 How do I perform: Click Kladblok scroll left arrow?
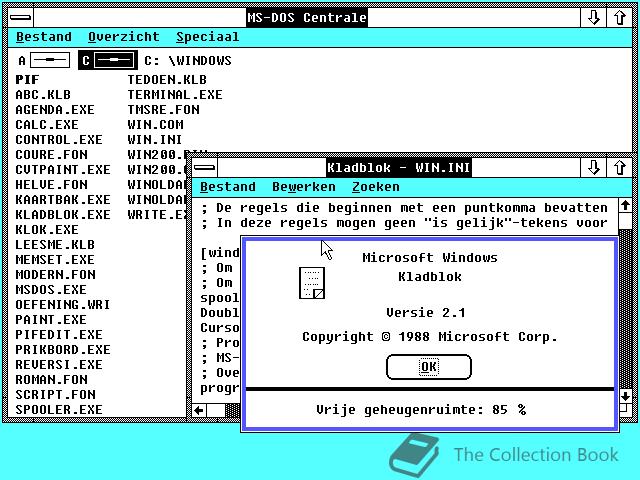pyautogui.click(x=199, y=410)
